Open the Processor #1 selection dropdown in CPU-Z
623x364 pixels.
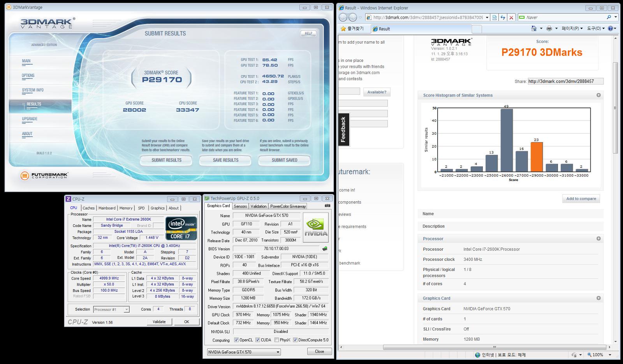[126, 309]
